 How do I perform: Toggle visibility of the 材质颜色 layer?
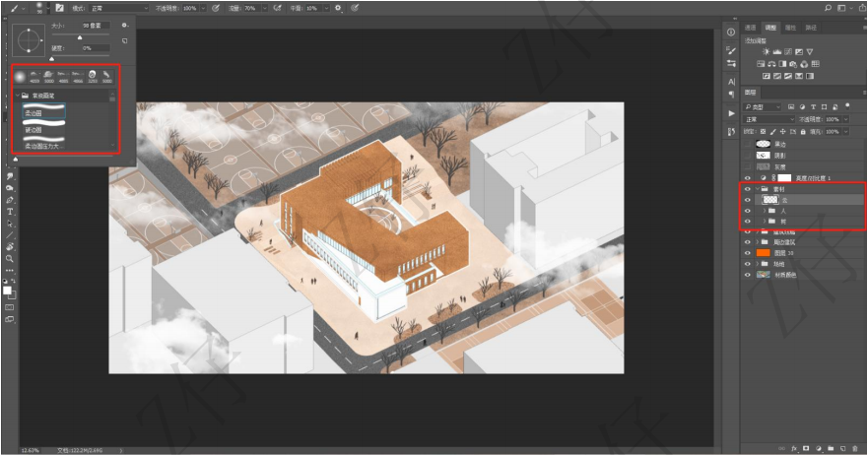pyautogui.click(x=748, y=275)
